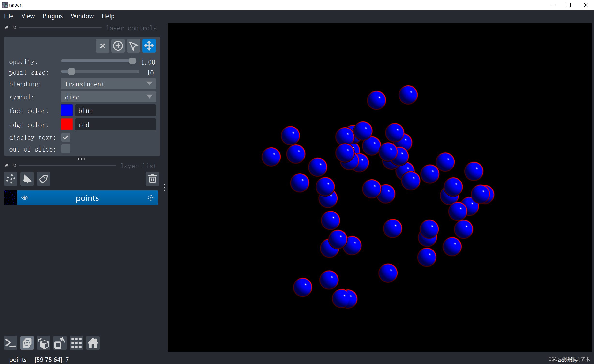Hide the points layer via eye icon

click(x=25, y=198)
